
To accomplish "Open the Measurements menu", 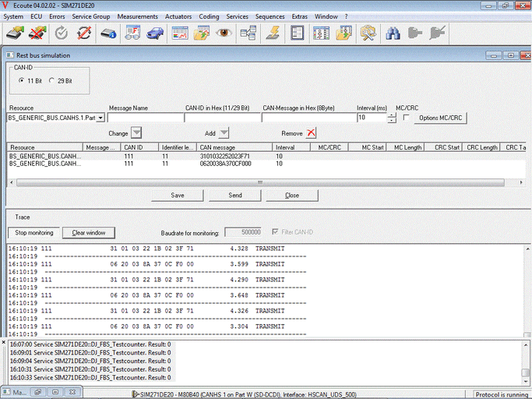I will click(x=136, y=16).
